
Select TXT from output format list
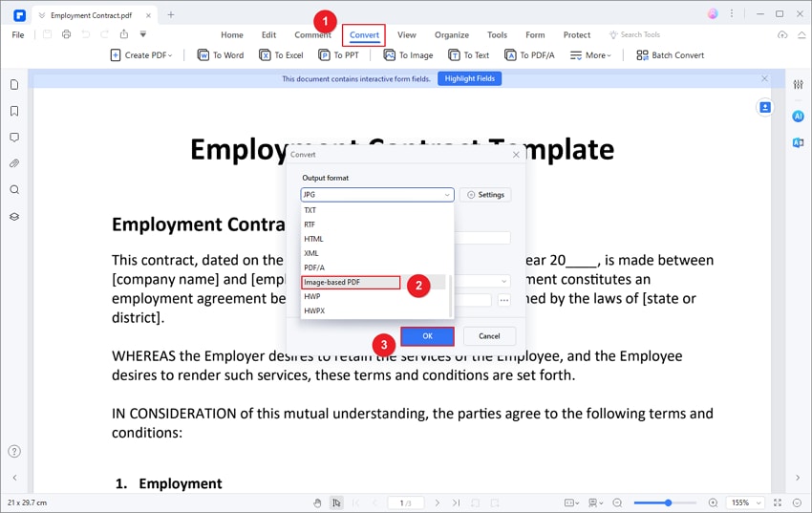373,210
